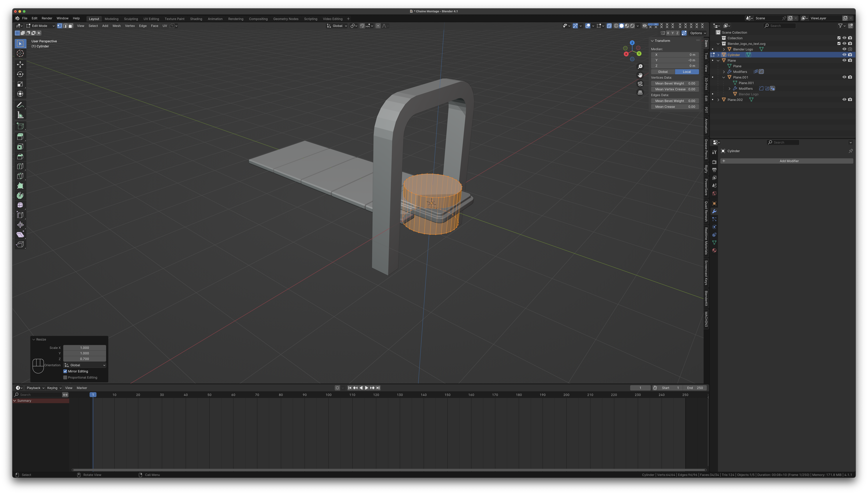The image size is (868, 494).
Task: Uncheck Blender_logo_no_text.svg collection checkbox
Action: [x=839, y=43]
